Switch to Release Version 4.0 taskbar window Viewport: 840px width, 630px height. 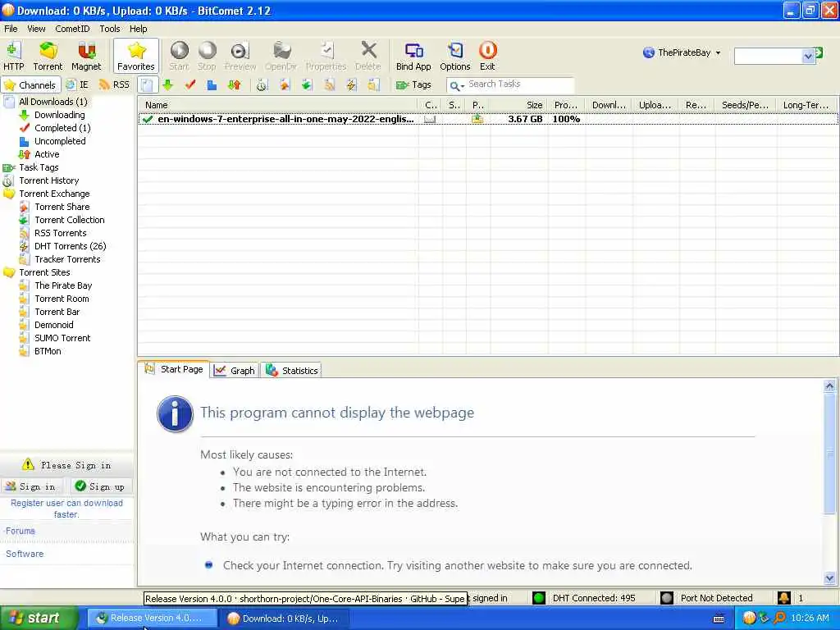tap(152, 618)
